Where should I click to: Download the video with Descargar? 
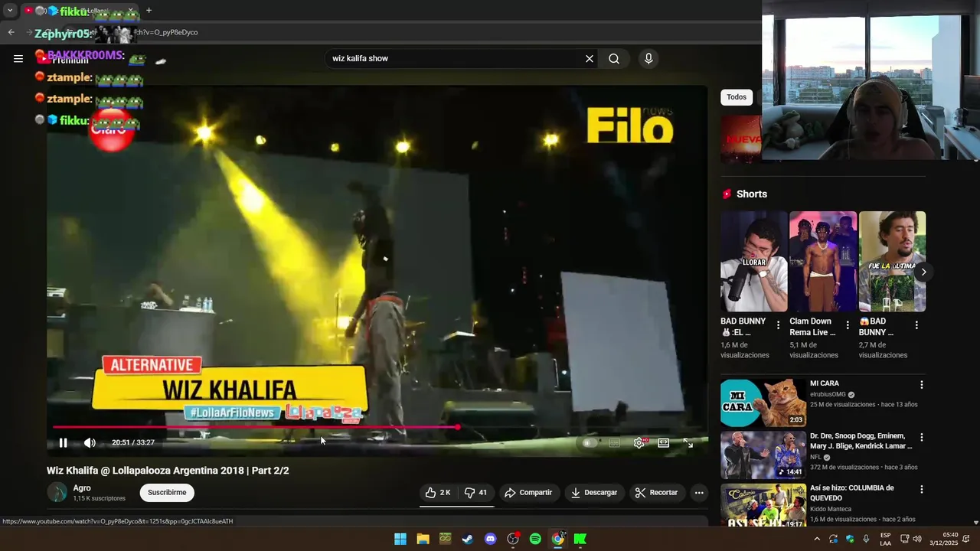pos(593,493)
